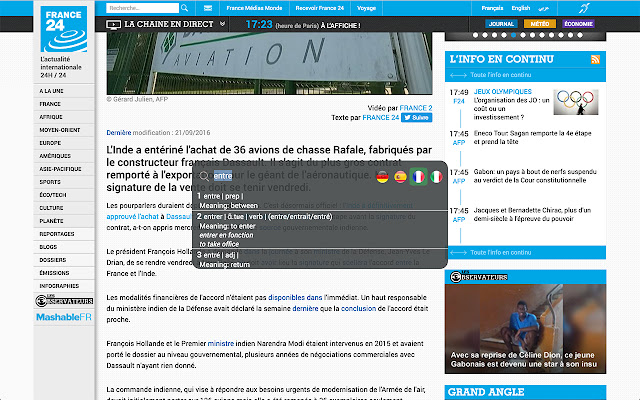This screenshot has width=640, height=400.
Task: Click the Journal button
Action: (x=501, y=24)
